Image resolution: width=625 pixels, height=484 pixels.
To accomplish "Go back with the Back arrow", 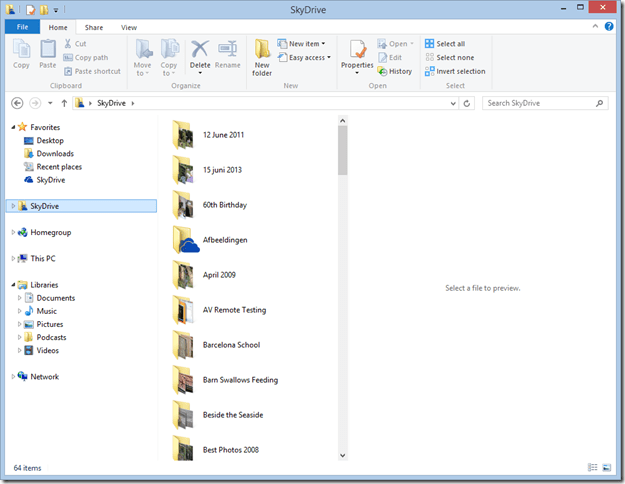I will [x=17, y=103].
